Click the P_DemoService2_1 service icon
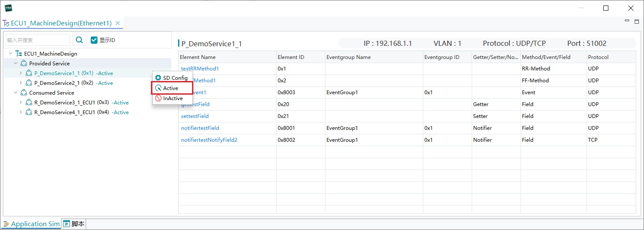 click(29, 83)
